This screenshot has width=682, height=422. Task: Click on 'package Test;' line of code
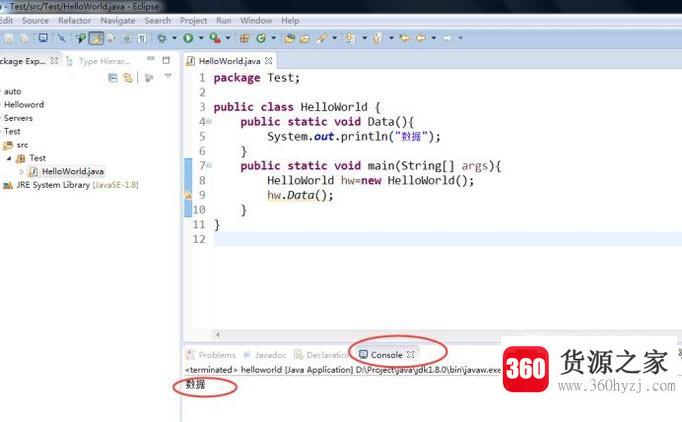pos(257,78)
